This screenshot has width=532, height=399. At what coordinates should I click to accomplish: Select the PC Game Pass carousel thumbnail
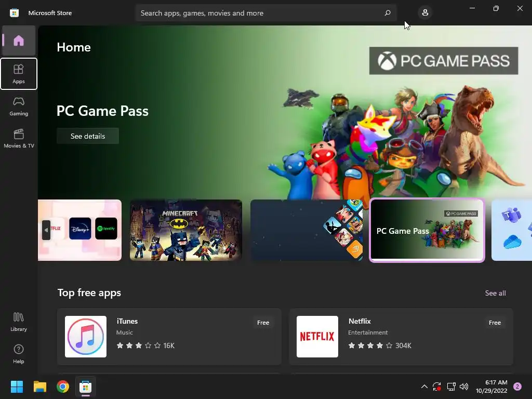tap(427, 230)
